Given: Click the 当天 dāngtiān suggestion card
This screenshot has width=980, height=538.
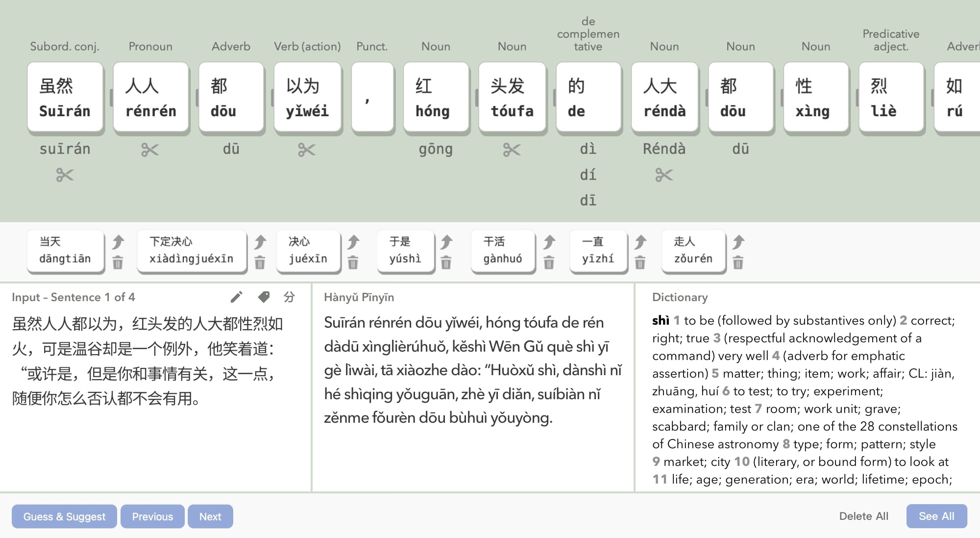Looking at the screenshot, I should click(x=66, y=251).
